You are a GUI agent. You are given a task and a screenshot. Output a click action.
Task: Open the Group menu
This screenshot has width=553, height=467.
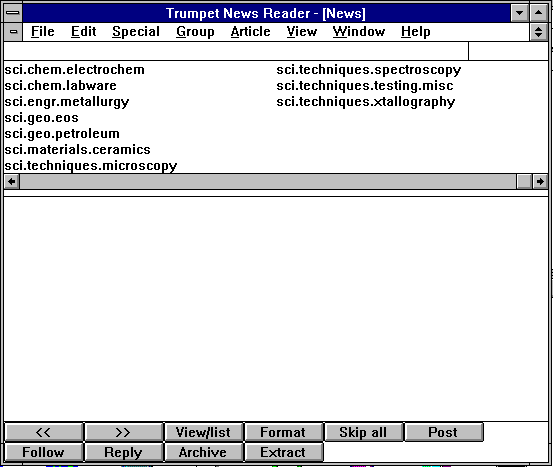click(195, 32)
